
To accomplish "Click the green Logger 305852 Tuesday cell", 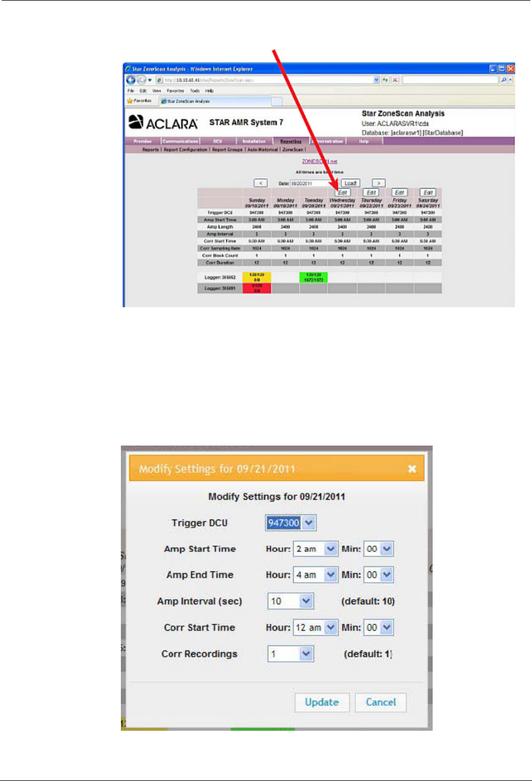I will click(x=313, y=277).
